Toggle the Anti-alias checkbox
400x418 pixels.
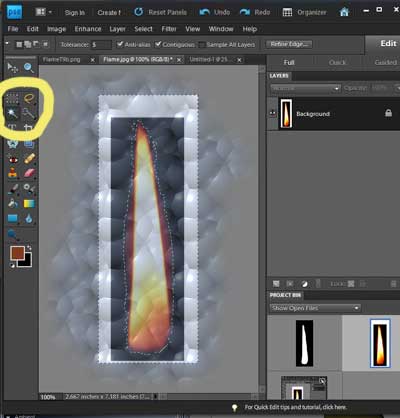[120, 44]
